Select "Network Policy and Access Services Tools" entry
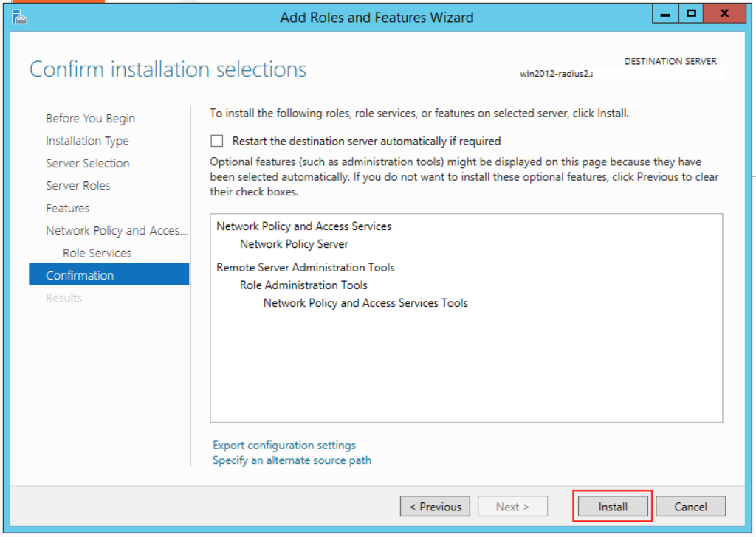 [365, 302]
